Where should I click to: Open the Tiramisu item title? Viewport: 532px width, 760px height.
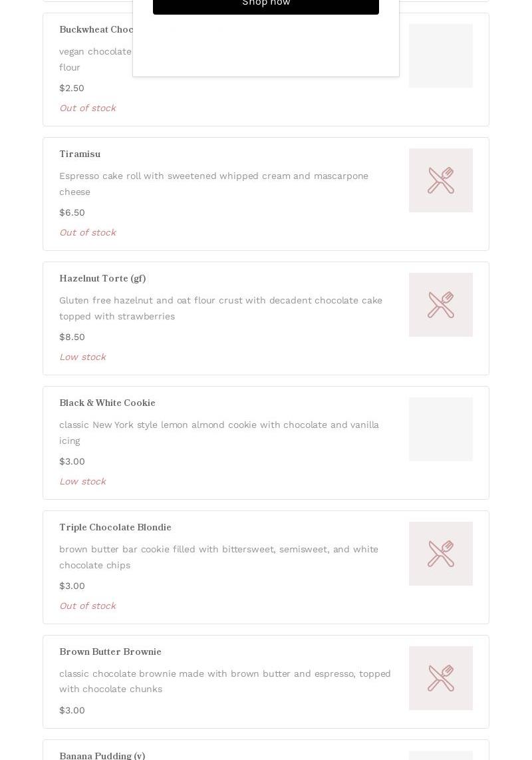(80, 154)
